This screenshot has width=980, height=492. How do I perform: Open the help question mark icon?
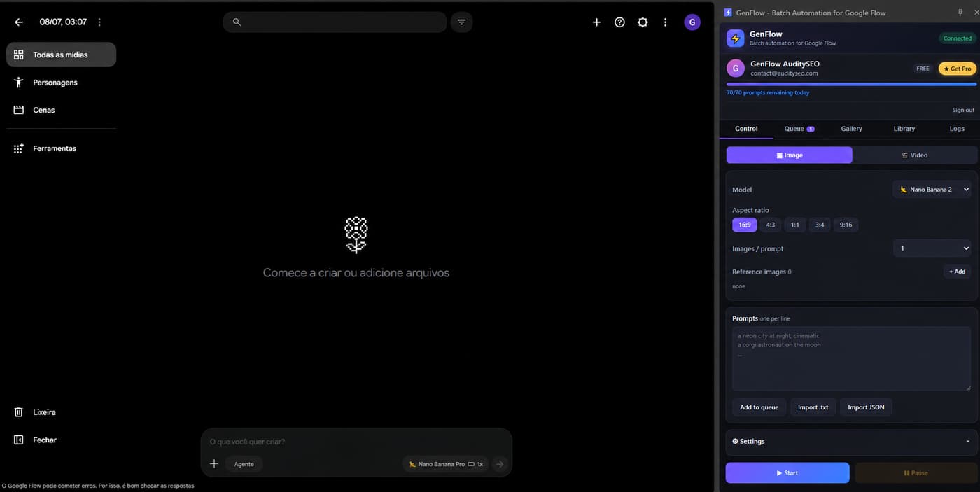[619, 22]
